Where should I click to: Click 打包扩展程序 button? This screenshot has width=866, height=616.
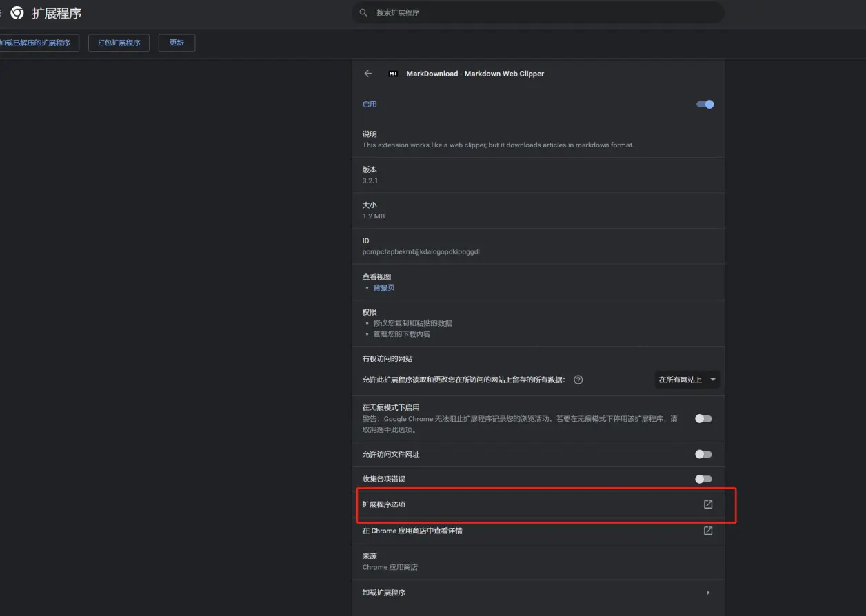[119, 43]
